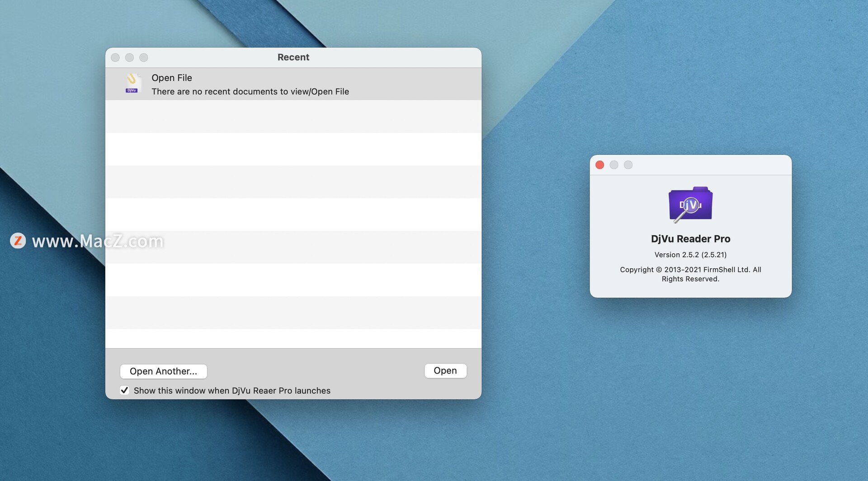Click the Open button in Recent window
This screenshot has width=868, height=481.
445,371
